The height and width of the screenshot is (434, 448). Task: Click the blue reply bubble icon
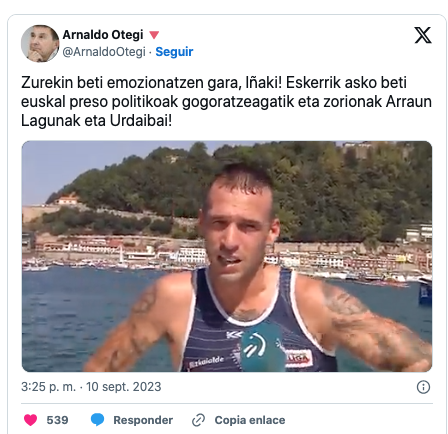point(97,420)
